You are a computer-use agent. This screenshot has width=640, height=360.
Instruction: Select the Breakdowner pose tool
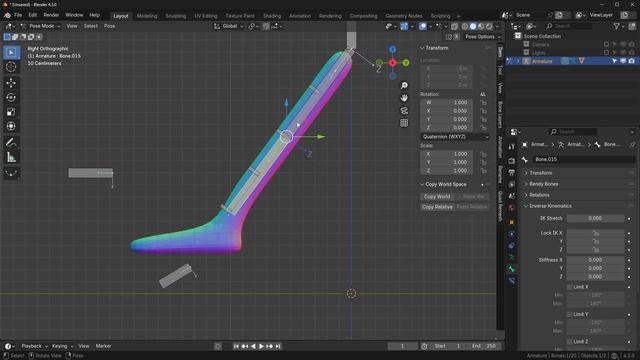11,173
